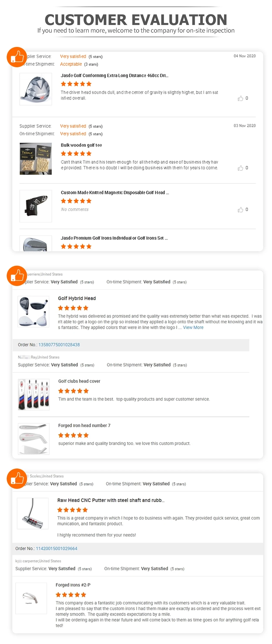This screenshot has height=644, width=272.
Task: Like the Bulk wooden golf tee review
Action: pyautogui.click(x=240, y=168)
